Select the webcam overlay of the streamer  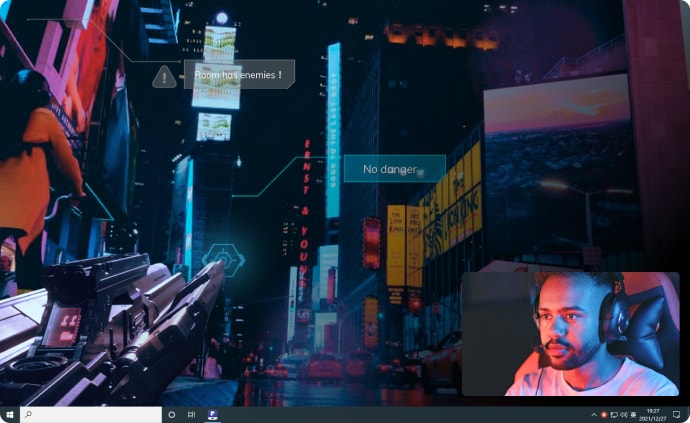[571, 334]
